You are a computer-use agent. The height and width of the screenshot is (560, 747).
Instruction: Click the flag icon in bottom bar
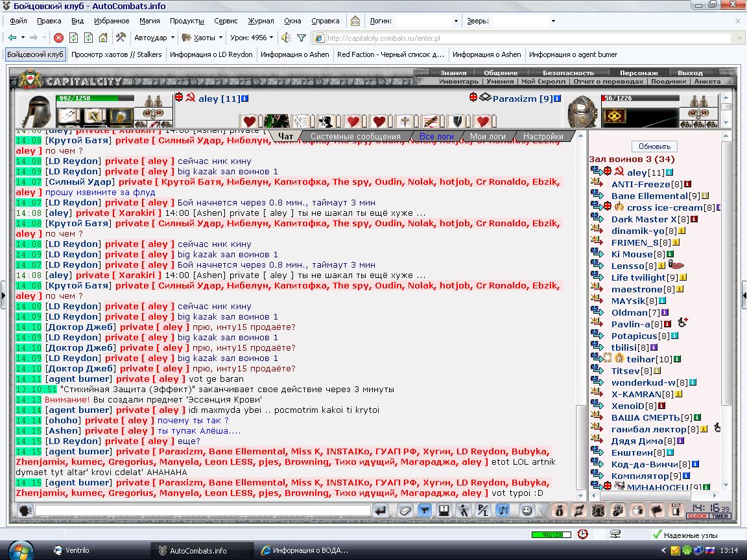coord(656,511)
